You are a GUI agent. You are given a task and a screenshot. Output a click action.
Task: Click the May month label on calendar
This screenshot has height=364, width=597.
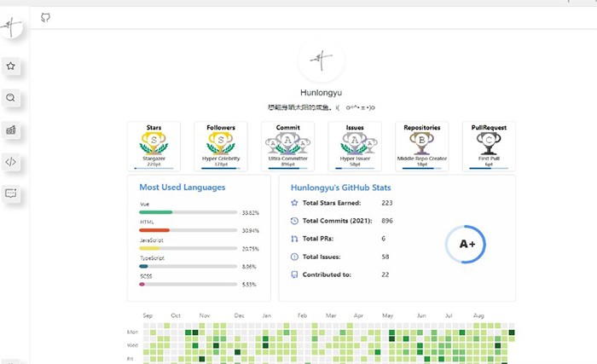tap(387, 315)
